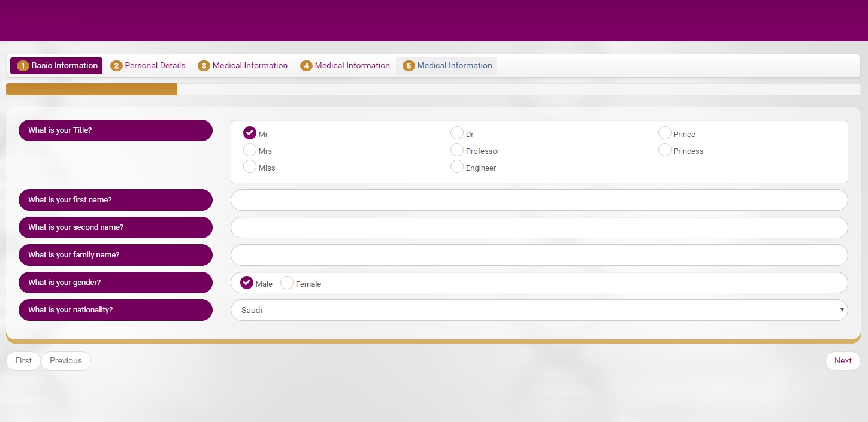Click the checked Male gender option
This screenshot has height=422, width=868.
247,283
